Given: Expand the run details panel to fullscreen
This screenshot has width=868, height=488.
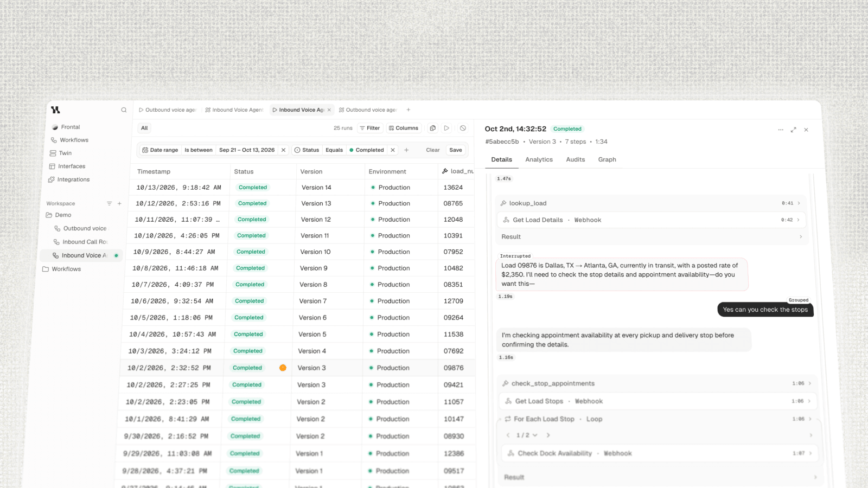Looking at the screenshot, I should click(x=794, y=130).
